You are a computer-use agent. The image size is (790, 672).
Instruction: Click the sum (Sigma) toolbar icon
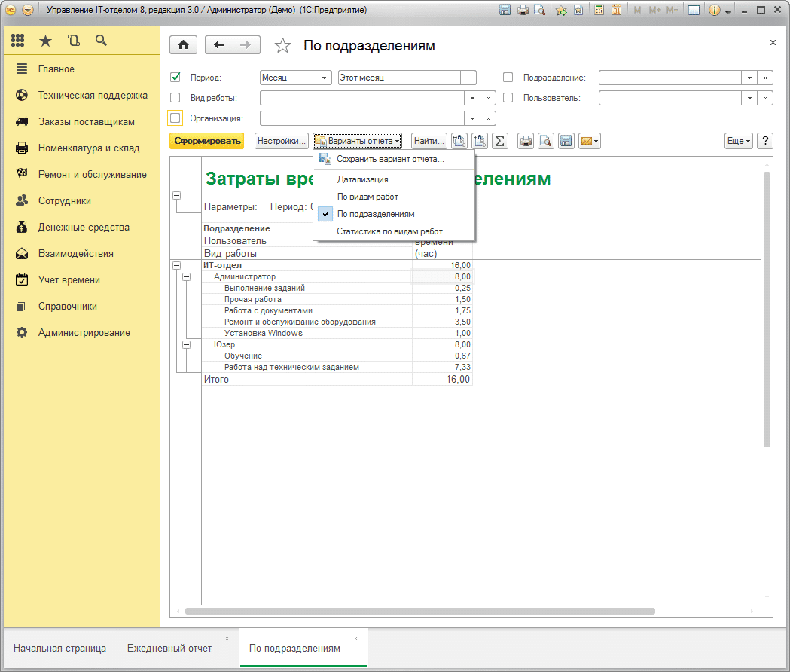click(499, 141)
